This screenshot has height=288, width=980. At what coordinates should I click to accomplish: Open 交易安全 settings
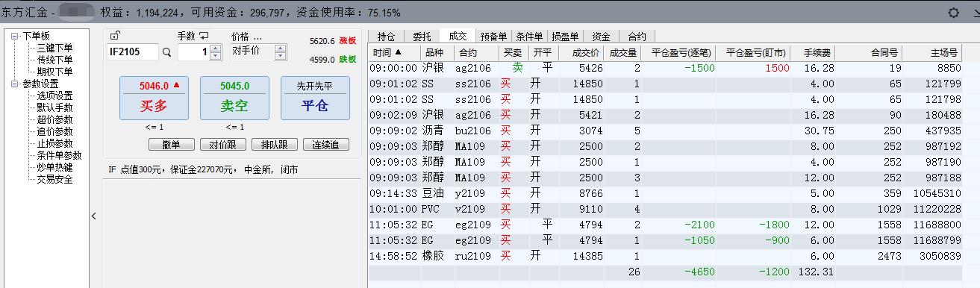coord(54,179)
